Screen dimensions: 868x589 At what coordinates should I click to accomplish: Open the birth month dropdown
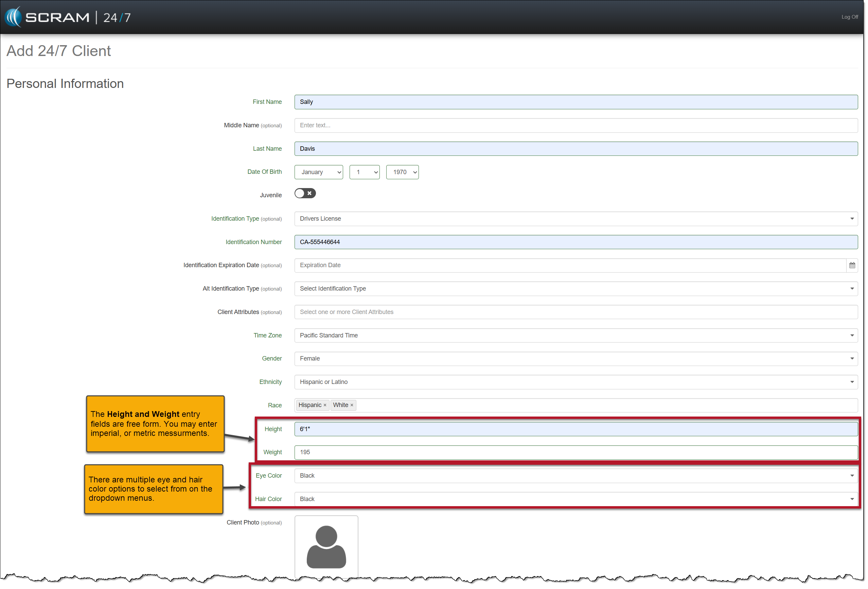point(318,172)
